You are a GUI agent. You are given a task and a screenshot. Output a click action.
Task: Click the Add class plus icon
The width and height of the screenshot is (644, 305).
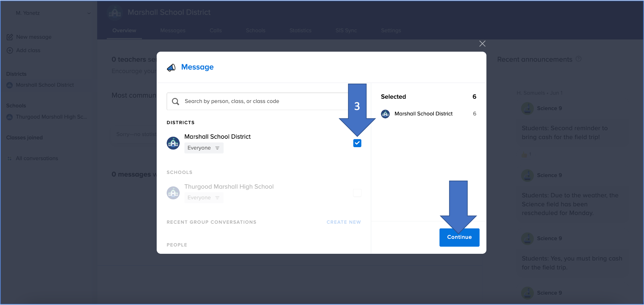coord(10,50)
